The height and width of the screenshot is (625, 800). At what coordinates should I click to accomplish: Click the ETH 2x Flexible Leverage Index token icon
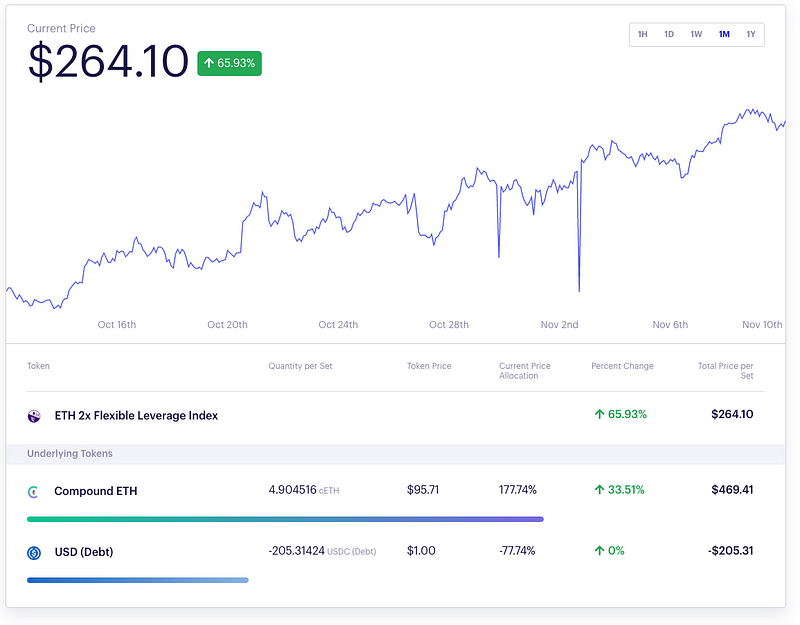[x=34, y=416]
